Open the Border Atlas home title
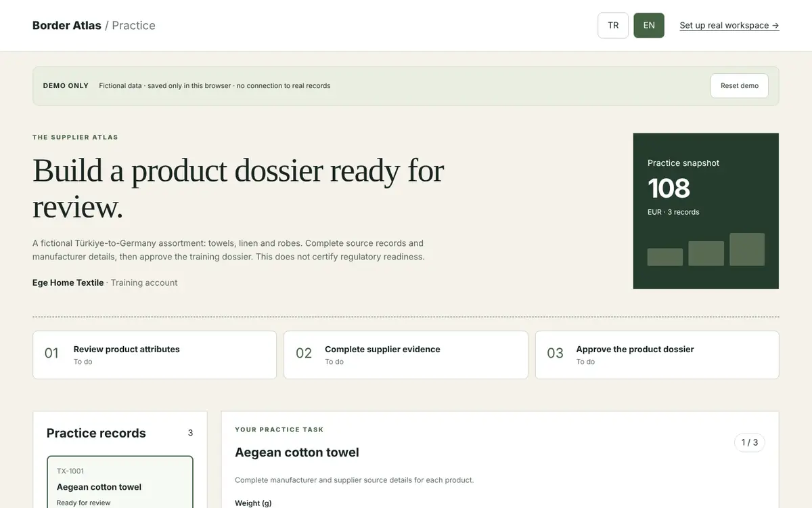The height and width of the screenshot is (508, 812). [x=67, y=26]
